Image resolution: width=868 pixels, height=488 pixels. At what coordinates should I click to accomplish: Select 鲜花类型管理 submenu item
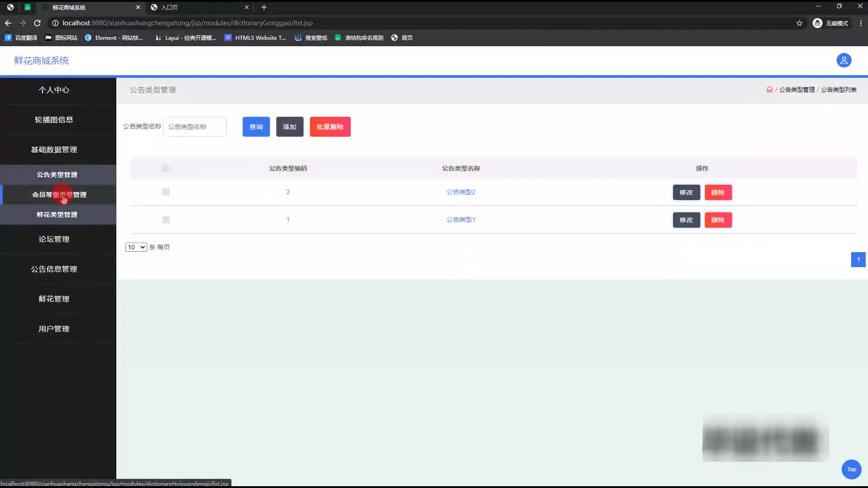pos(57,215)
